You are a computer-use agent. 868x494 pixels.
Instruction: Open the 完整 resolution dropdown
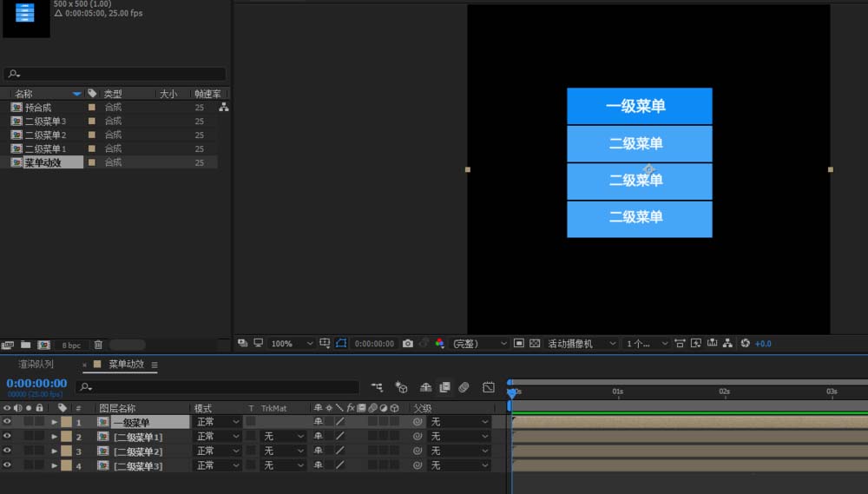pyautogui.click(x=479, y=344)
